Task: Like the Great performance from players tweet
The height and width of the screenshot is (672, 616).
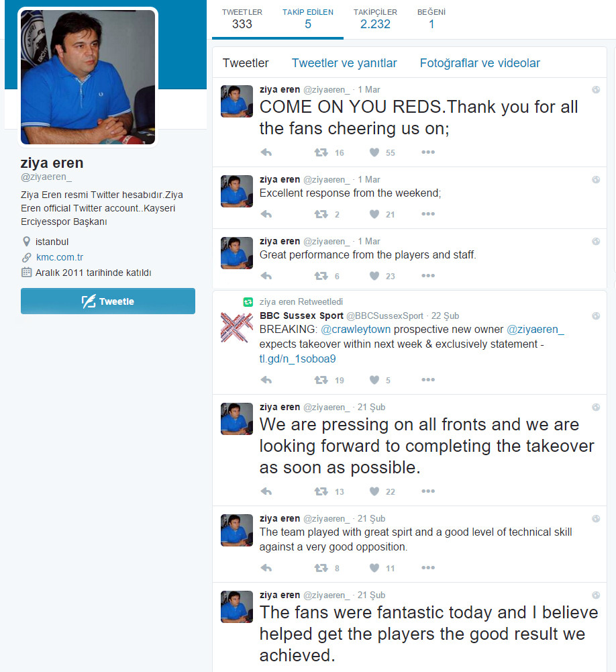Action: coord(374,275)
